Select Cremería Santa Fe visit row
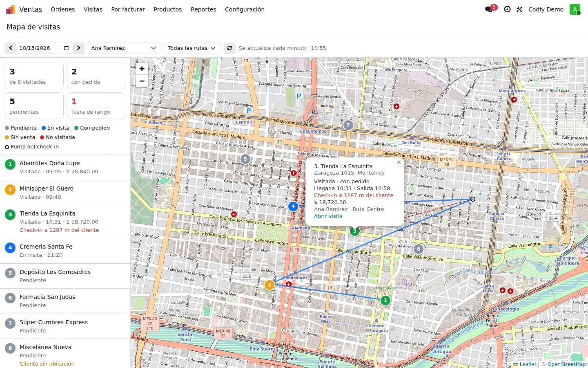 65,251
